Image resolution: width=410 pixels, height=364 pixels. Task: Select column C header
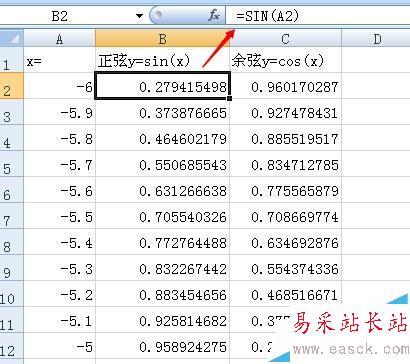[x=285, y=39]
